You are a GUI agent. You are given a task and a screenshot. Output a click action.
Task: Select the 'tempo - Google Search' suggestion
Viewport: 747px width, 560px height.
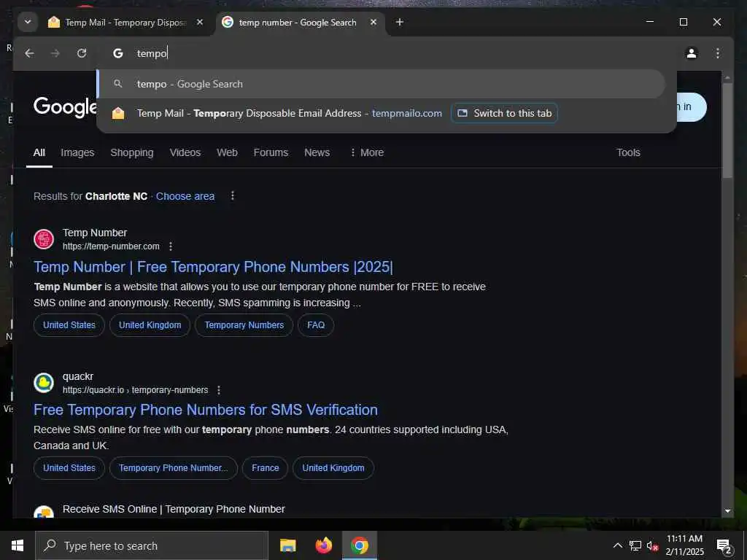pyautogui.click(x=381, y=85)
